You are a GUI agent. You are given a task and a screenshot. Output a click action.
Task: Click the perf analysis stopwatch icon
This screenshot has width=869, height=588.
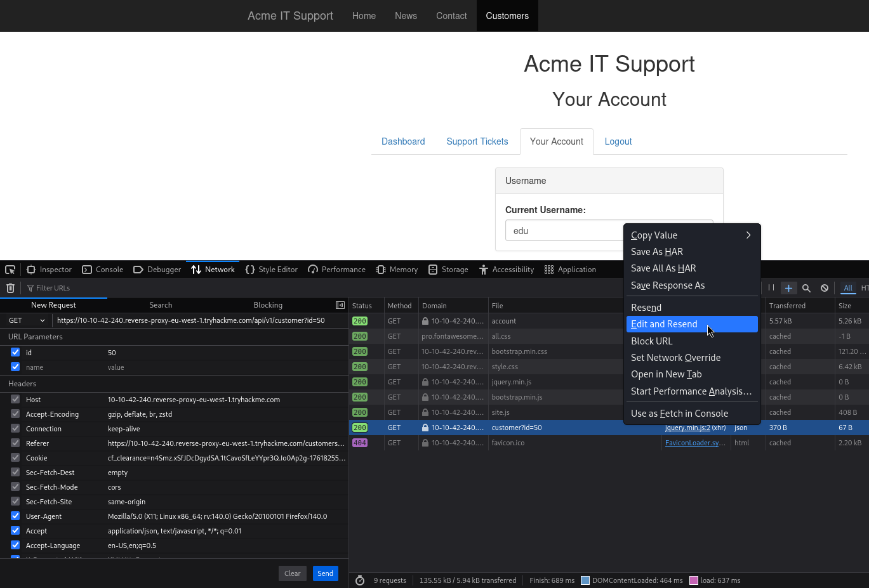tap(360, 580)
